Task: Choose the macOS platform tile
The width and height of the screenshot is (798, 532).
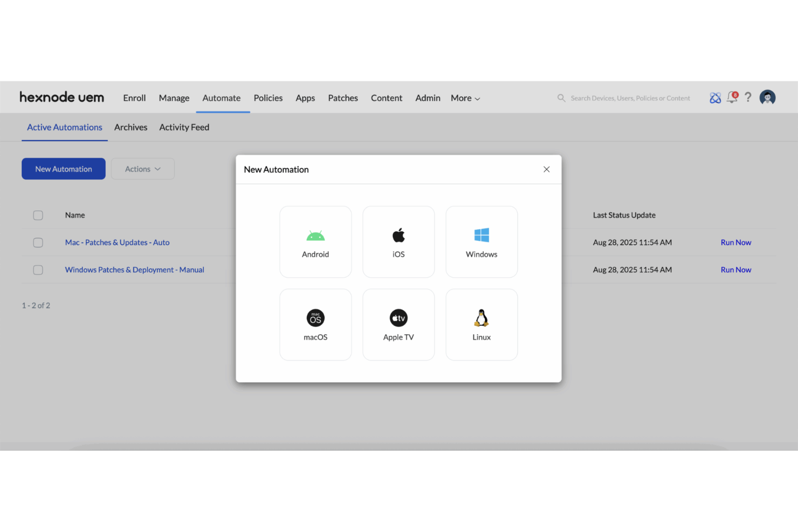Action: pos(315,324)
